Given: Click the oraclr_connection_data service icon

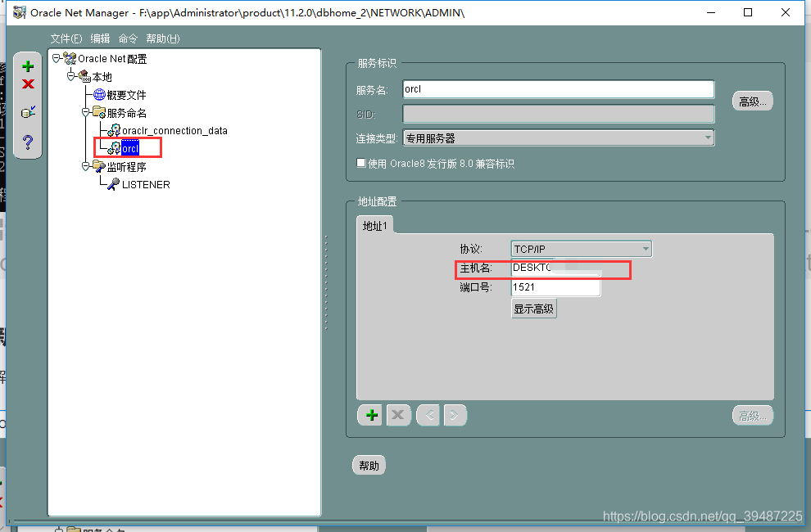Looking at the screenshot, I should (x=114, y=130).
